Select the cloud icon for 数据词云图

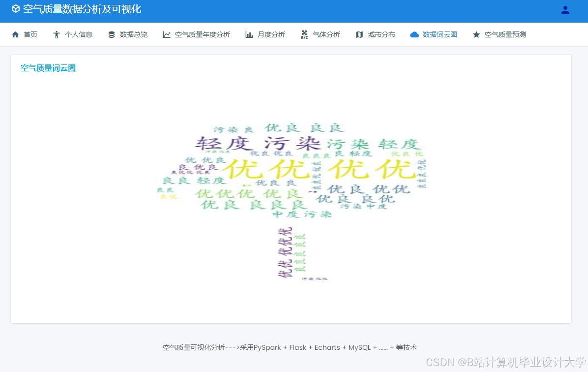[413, 34]
